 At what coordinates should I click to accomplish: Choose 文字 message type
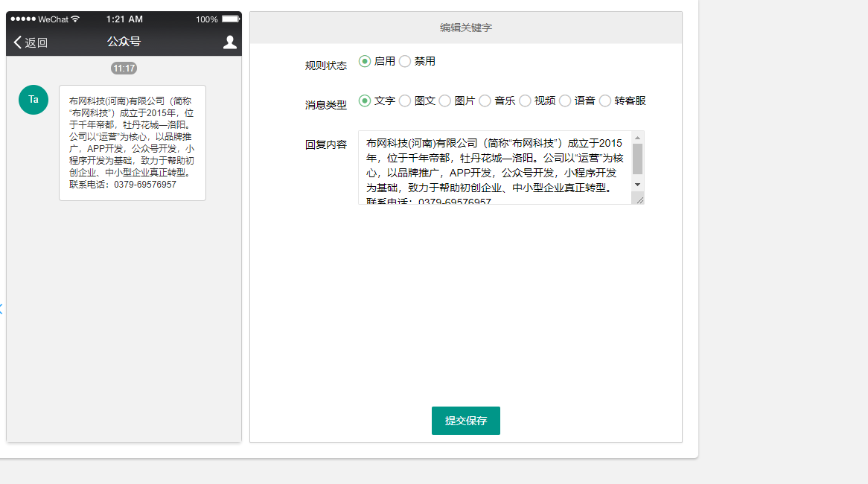coord(364,101)
